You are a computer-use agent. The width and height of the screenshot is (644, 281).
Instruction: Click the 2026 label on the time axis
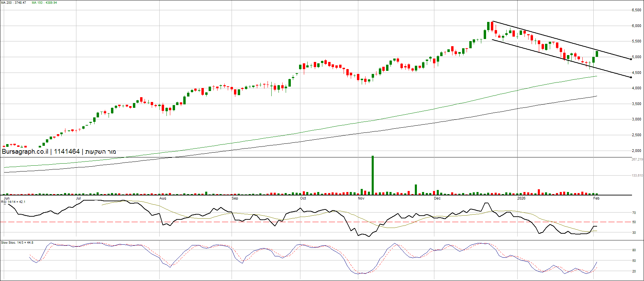(521, 198)
